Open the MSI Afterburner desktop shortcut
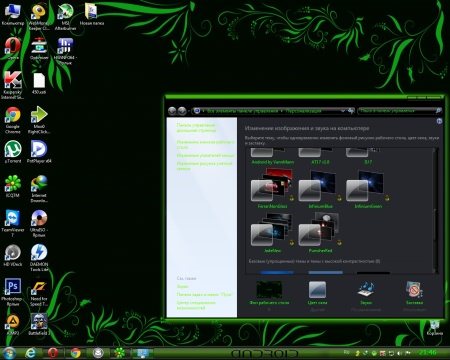 pos(65,17)
